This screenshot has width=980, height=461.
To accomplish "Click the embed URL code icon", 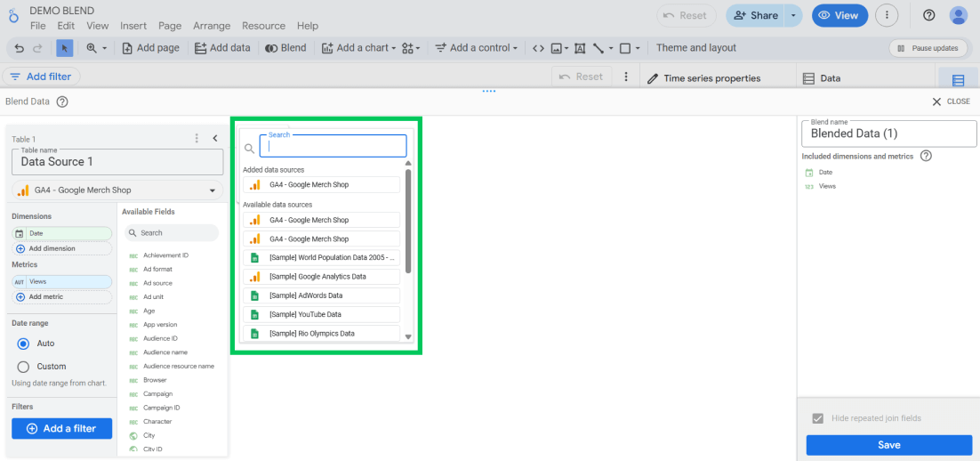I will [538, 48].
